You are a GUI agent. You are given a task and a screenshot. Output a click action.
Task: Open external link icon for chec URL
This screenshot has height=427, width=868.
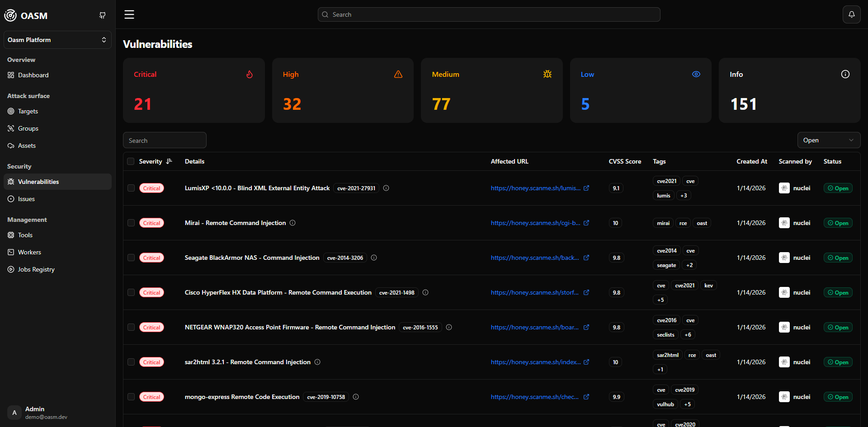pyautogui.click(x=586, y=397)
